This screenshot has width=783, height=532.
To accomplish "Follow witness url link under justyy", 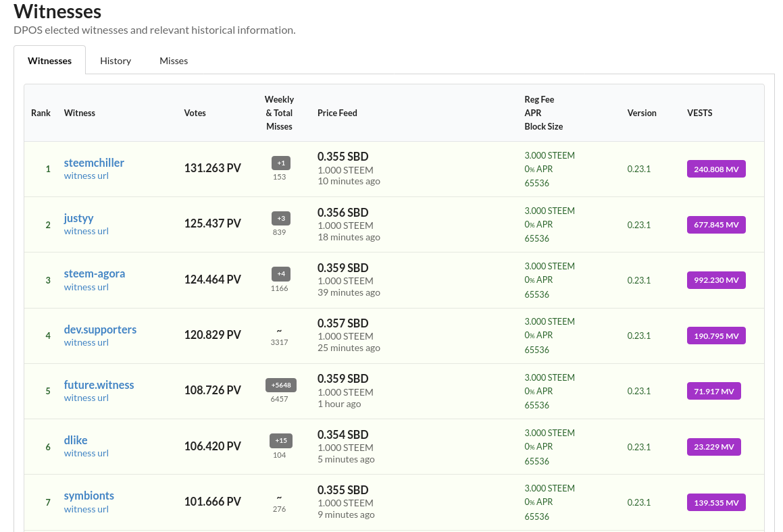I will 86,231.
